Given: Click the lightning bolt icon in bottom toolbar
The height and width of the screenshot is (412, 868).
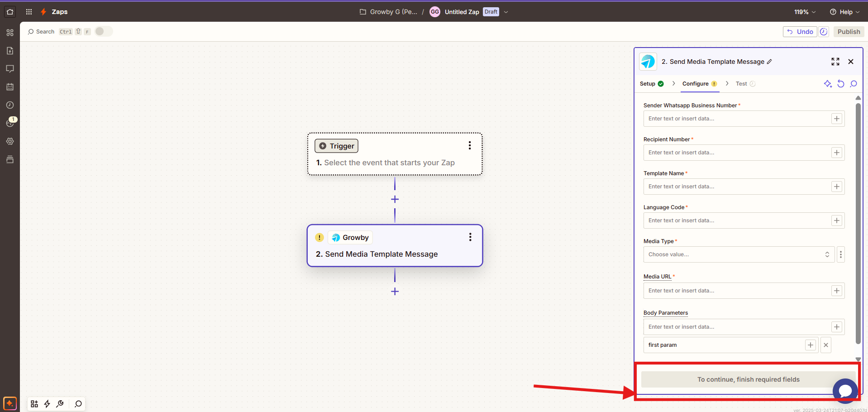Looking at the screenshot, I should [47, 404].
